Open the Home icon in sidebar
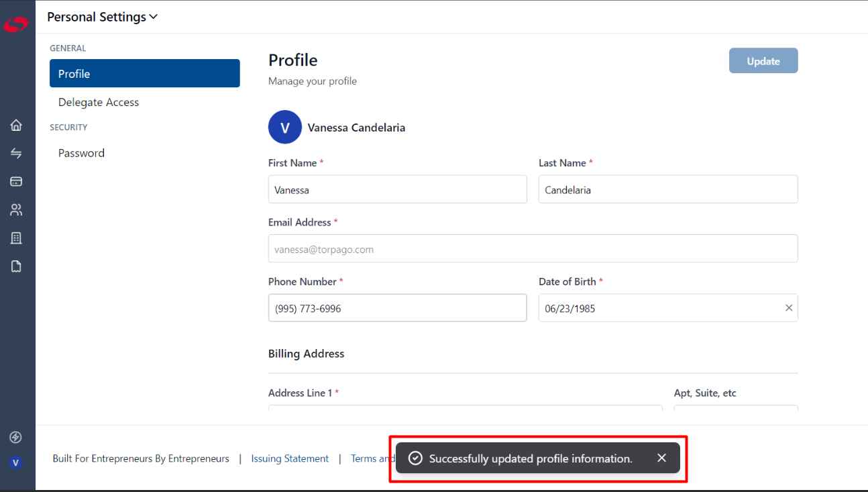This screenshot has height=492, width=868. (16, 126)
